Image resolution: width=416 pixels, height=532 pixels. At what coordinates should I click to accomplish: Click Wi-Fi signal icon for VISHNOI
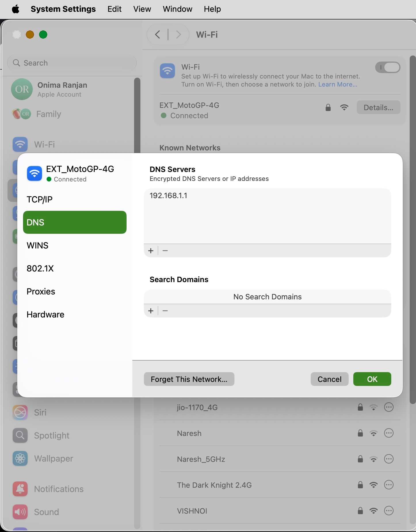[373, 511]
